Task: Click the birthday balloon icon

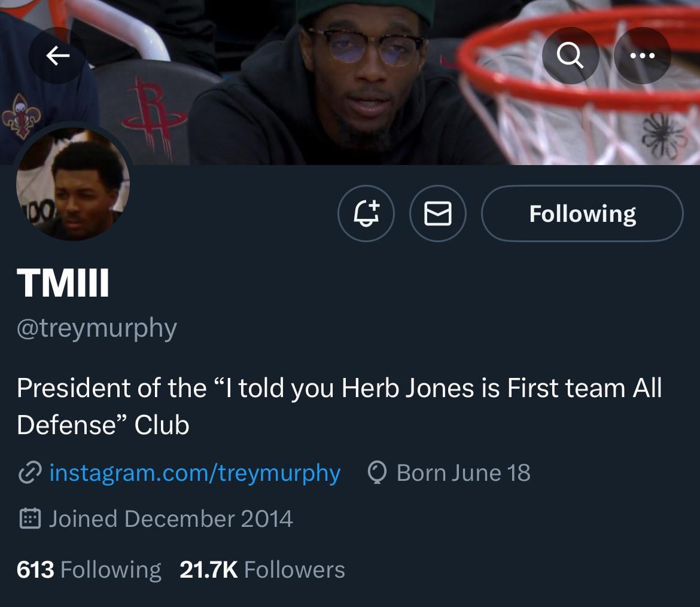Action: 378,473
